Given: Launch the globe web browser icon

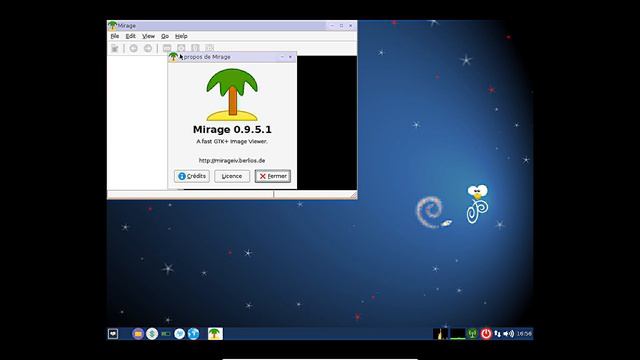Looking at the screenshot, I should pyautogui.click(x=193, y=334).
